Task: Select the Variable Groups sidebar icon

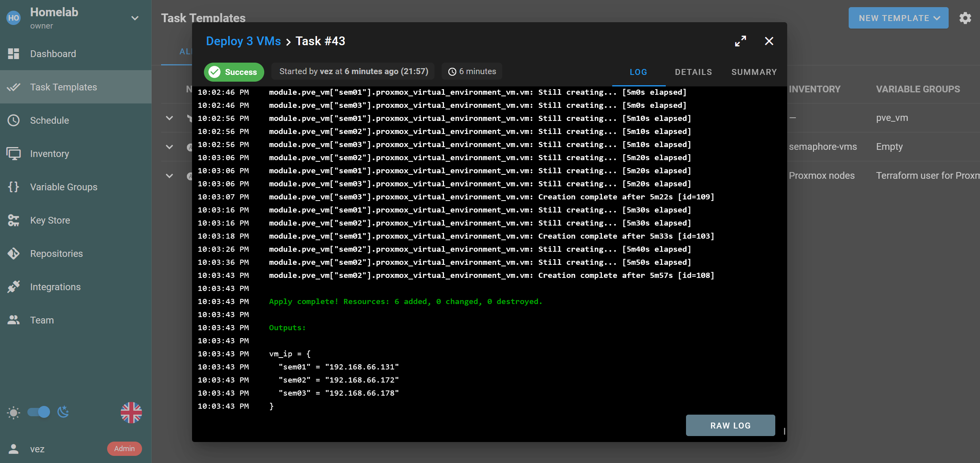Action: point(14,187)
